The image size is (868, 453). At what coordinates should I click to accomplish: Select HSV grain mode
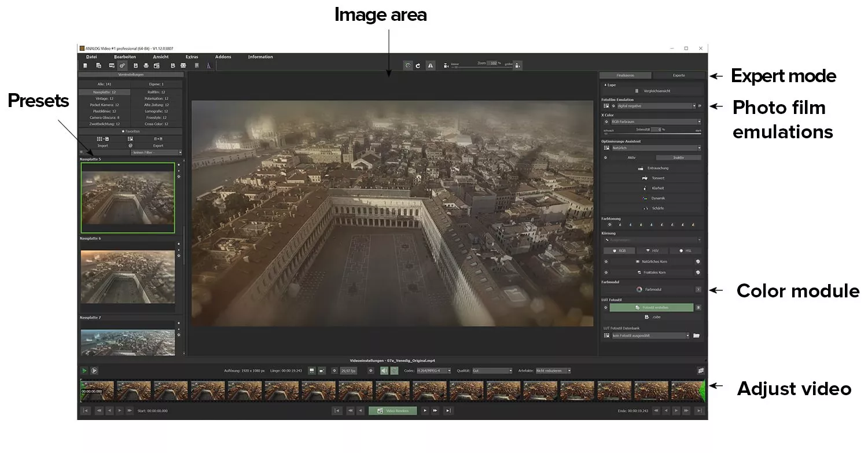[652, 251]
